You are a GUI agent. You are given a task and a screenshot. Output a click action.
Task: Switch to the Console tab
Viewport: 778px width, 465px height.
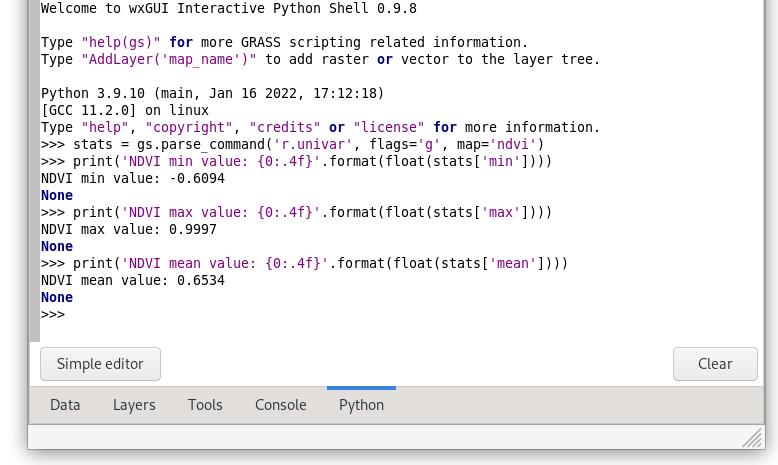[x=280, y=405]
